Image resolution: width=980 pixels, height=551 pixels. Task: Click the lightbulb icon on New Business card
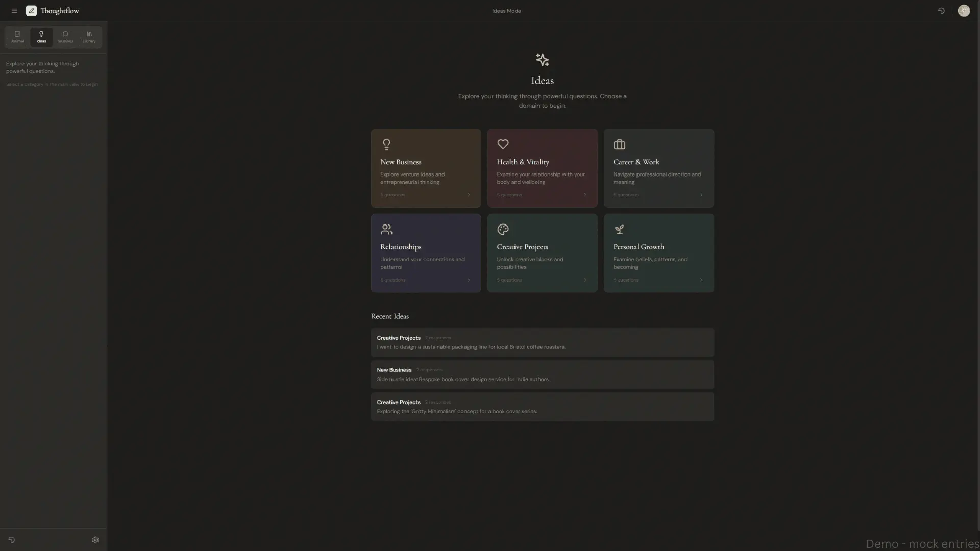pyautogui.click(x=387, y=144)
